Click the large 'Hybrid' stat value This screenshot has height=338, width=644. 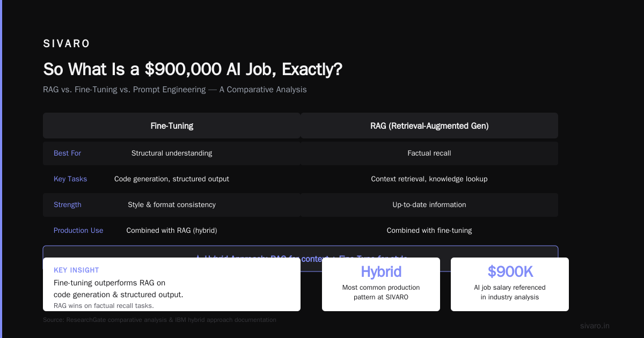pyautogui.click(x=381, y=271)
